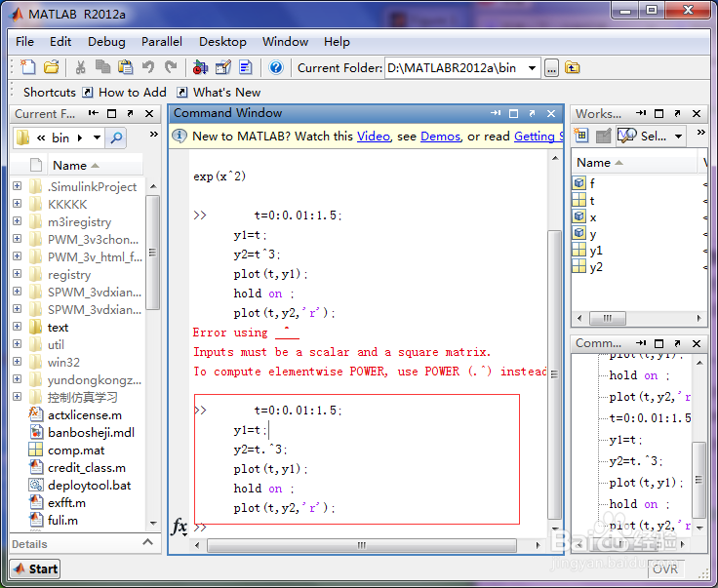Open the Sel... plot selector dropdown arrow
This screenshot has width=718, height=588.
click(x=679, y=136)
